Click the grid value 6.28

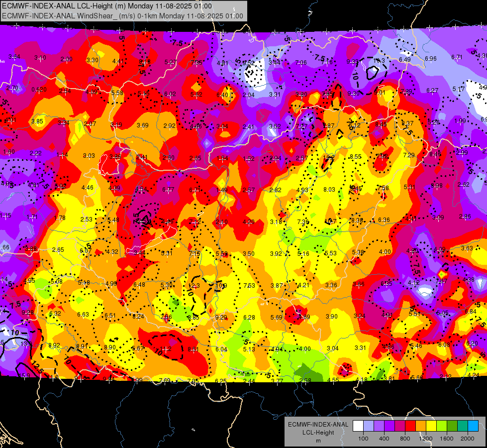(x=249, y=318)
